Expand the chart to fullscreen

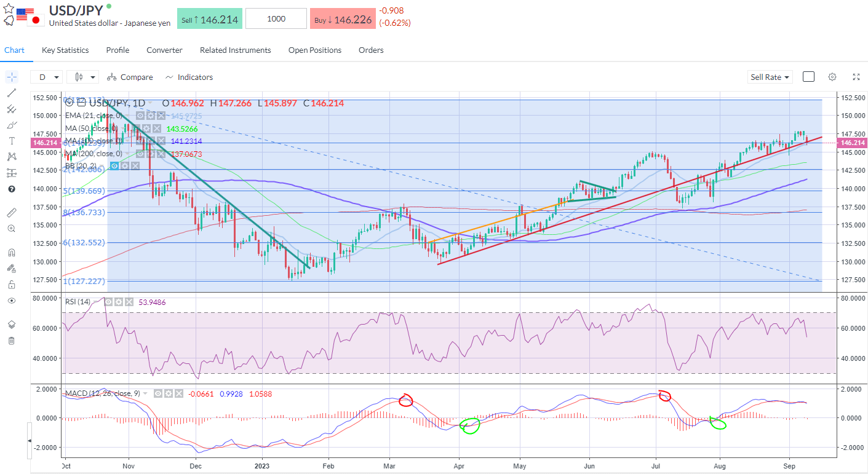coord(856,77)
